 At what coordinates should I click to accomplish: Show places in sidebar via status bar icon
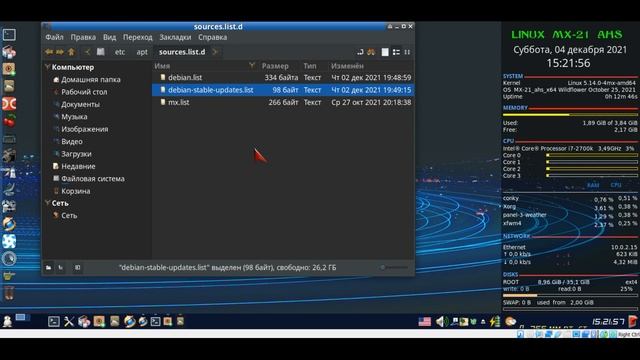tap(49, 268)
